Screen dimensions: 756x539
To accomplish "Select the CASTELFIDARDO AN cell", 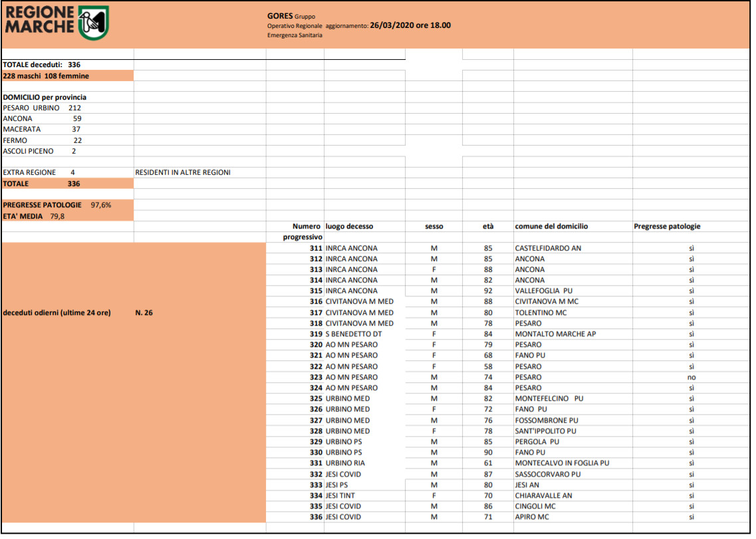I will 548,249.
